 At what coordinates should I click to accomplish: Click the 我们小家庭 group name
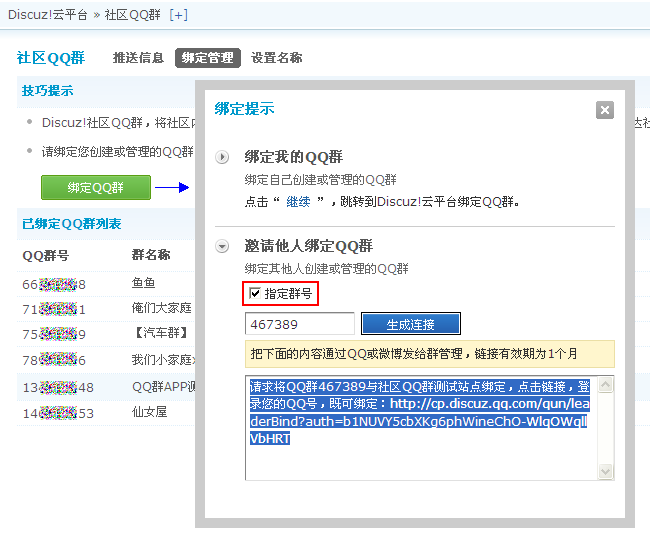[x=163, y=360]
